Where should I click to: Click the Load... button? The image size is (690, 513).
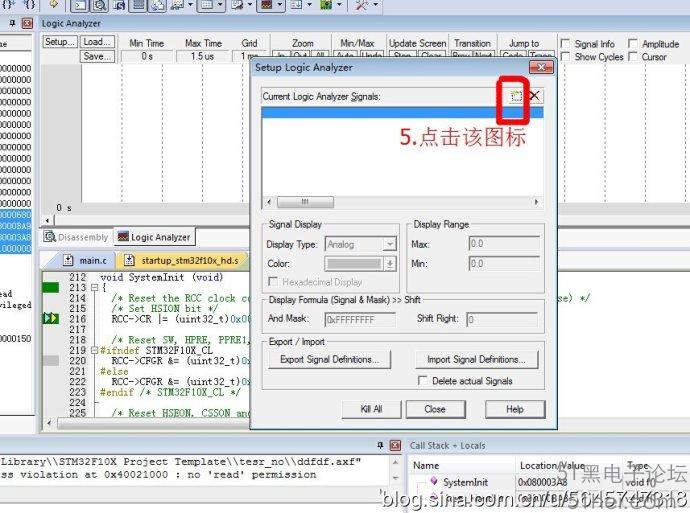(97, 42)
